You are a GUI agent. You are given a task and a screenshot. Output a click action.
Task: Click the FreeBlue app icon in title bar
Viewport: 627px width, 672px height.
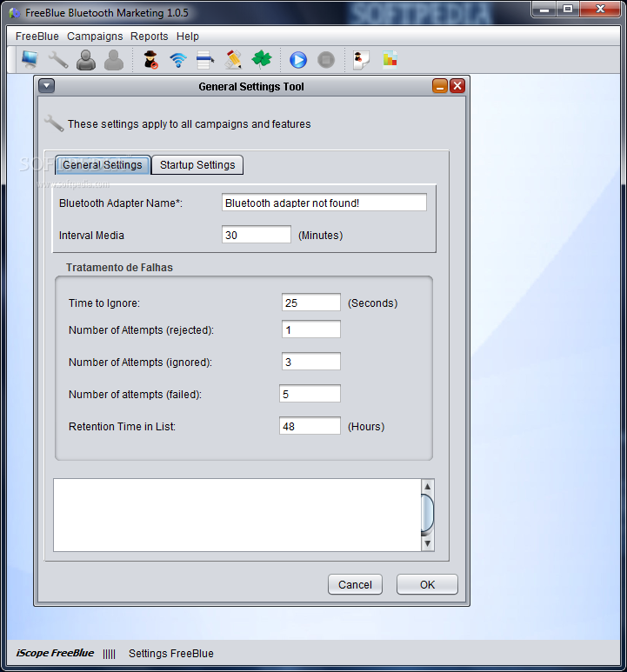(15, 13)
